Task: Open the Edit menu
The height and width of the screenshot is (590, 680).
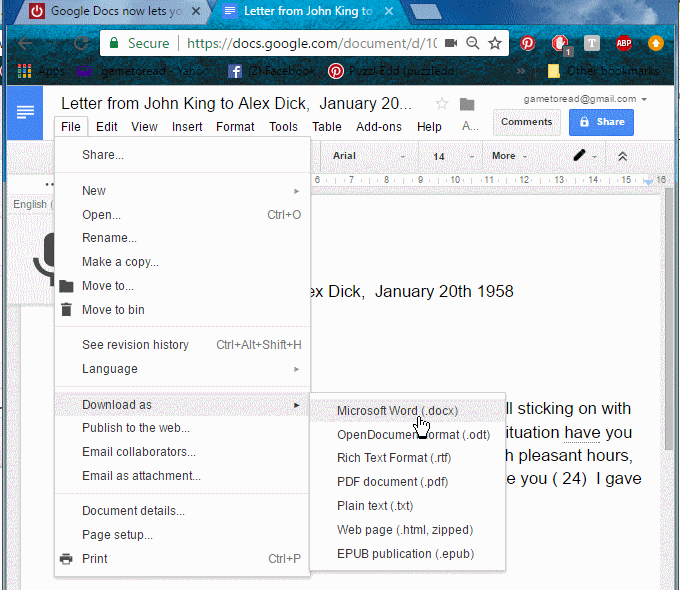Action: coord(107,127)
